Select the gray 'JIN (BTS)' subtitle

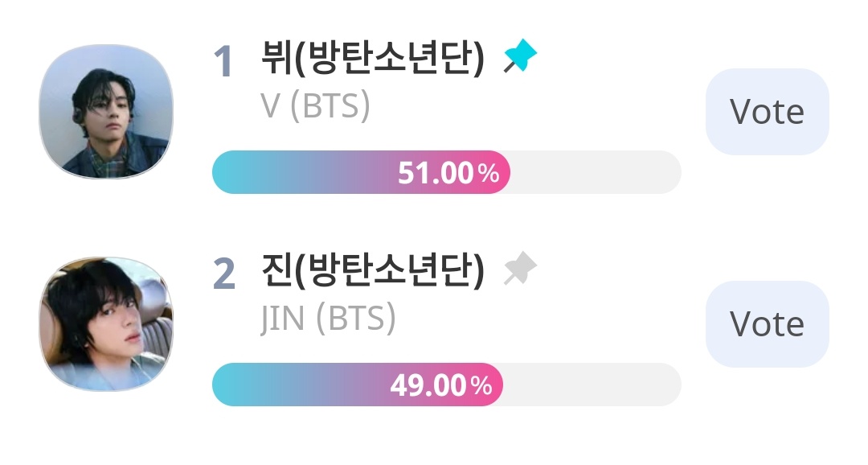(x=328, y=318)
